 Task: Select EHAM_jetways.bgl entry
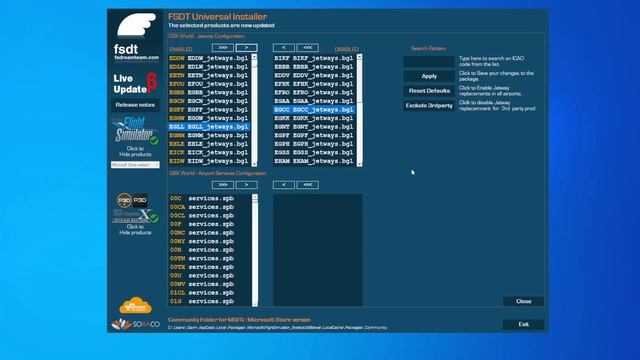(x=314, y=161)
